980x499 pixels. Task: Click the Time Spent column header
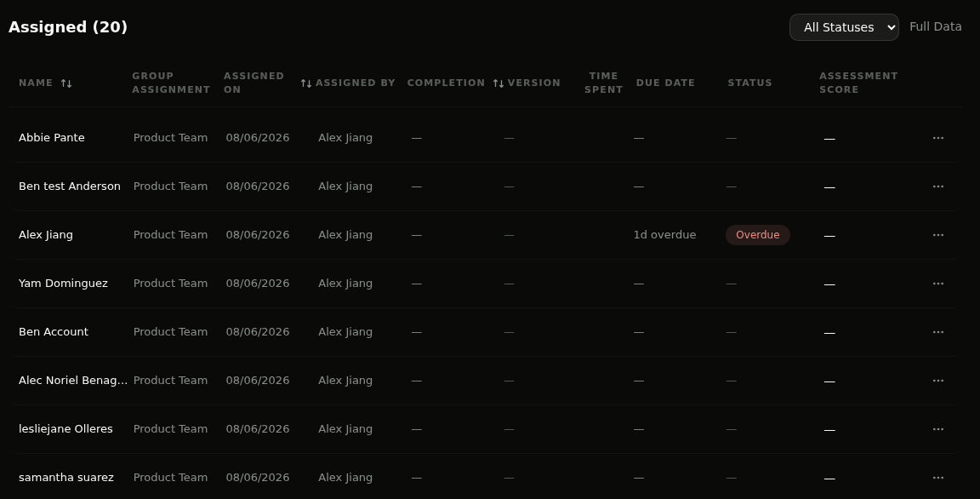click(604, 83)
